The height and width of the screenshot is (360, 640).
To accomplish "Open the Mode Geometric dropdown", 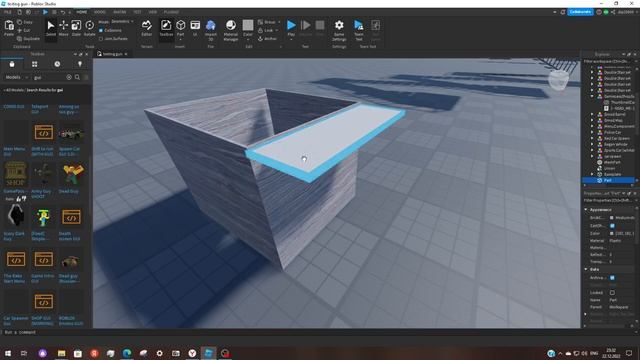I will click(x=122, y=22).
